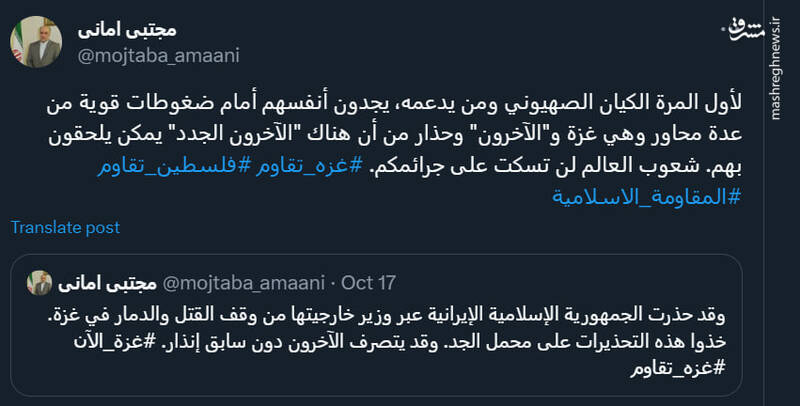The width and height of the screenshot is (800, 406).
Task: Click the author name in the quoted post
Action: click(x=108, y=283)
